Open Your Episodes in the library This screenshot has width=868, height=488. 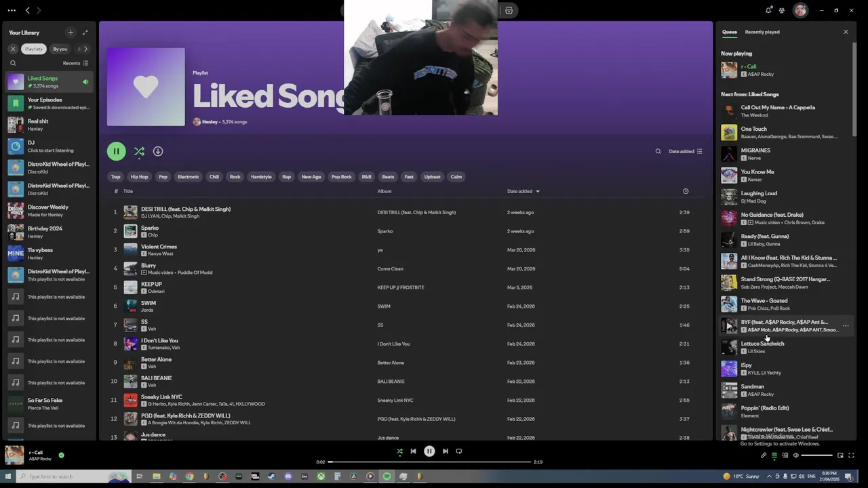click(x=50, y=103)
